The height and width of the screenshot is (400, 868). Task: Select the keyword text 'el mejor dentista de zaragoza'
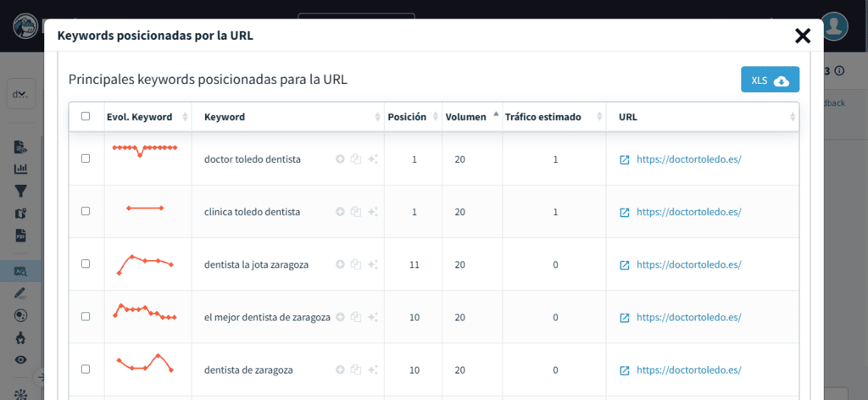267,318
